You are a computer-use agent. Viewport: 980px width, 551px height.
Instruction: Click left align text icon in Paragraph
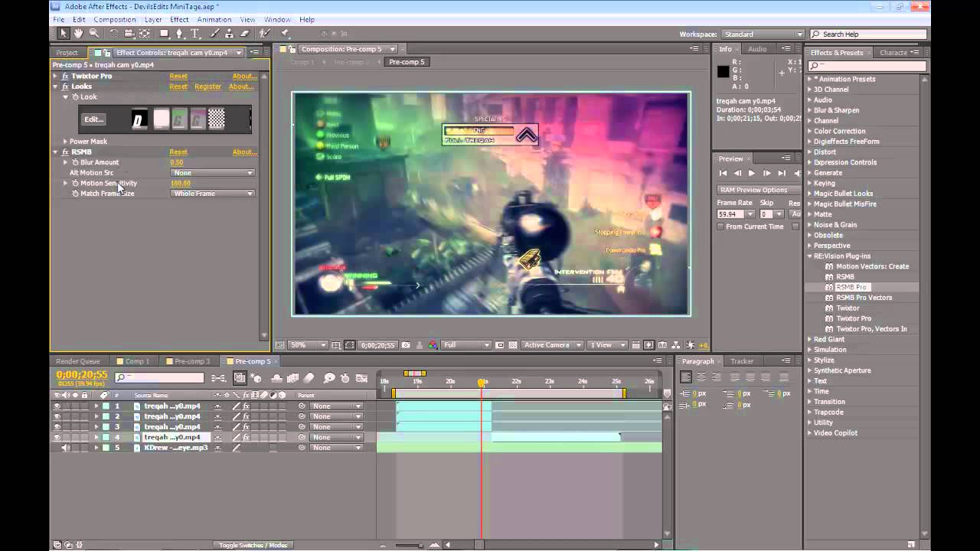[686, 377]
